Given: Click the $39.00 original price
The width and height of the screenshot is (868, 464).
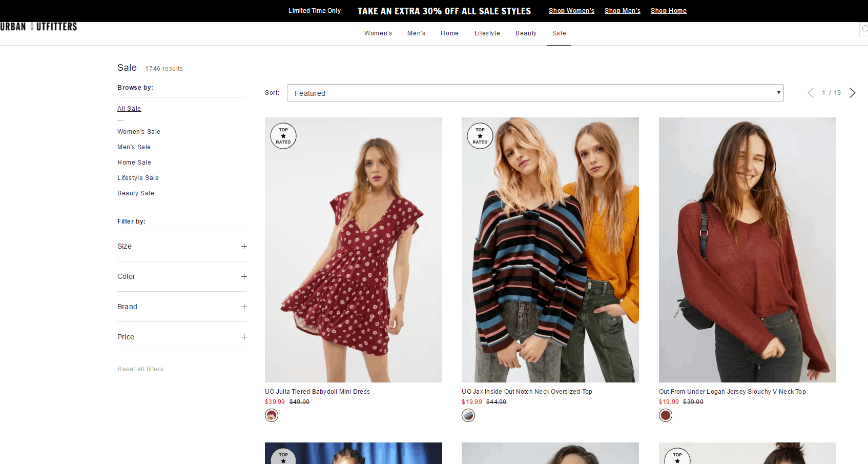Looking at the screenshot, I should click(693, 402).
